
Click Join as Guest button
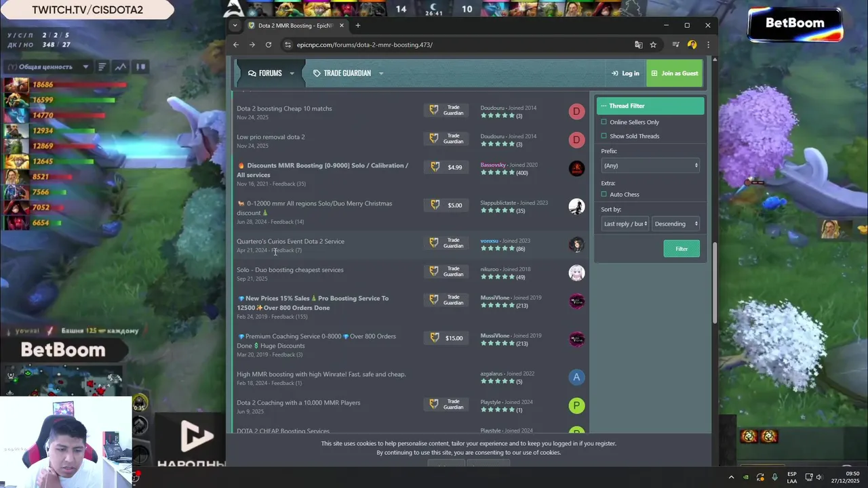[674, 73]
